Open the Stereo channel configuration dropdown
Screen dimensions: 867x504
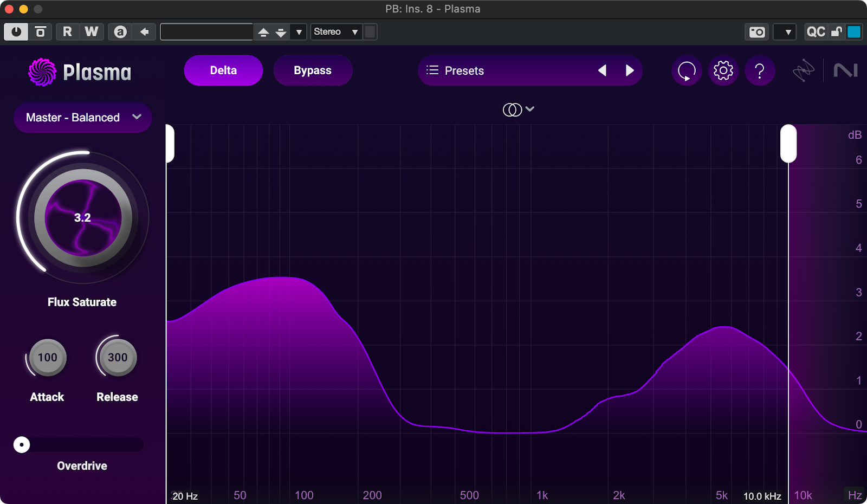pos(336,32)
